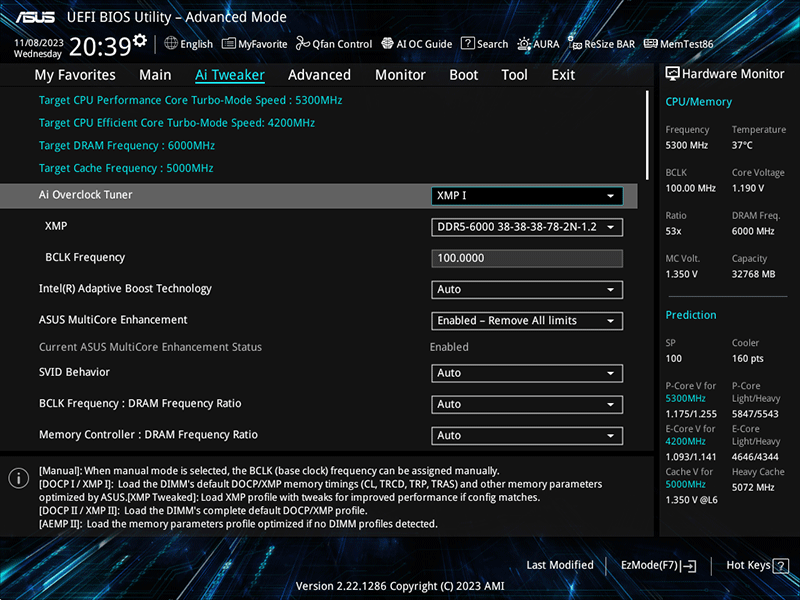Click Target CPU Efficient Core Turbo-Mode Speed line

(x=177, y=123)
